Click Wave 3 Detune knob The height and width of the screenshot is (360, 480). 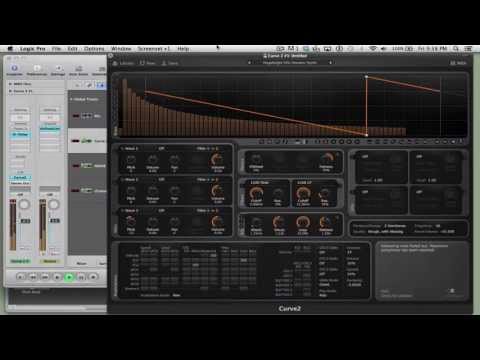pos(152,222)
